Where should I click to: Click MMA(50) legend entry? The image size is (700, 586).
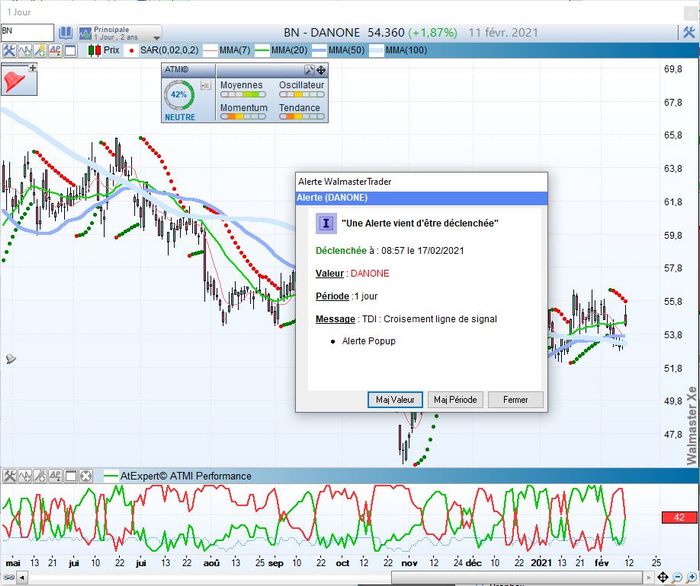(338, 50)
